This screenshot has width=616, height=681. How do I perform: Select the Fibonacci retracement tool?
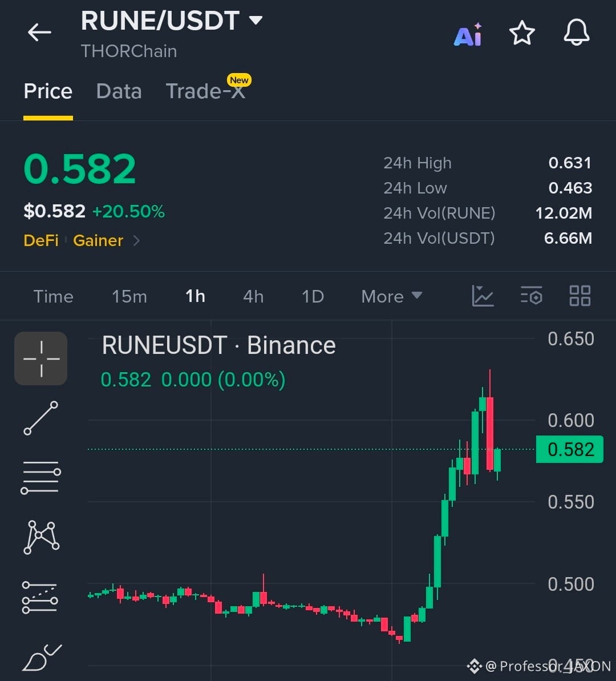click(40, 597)
